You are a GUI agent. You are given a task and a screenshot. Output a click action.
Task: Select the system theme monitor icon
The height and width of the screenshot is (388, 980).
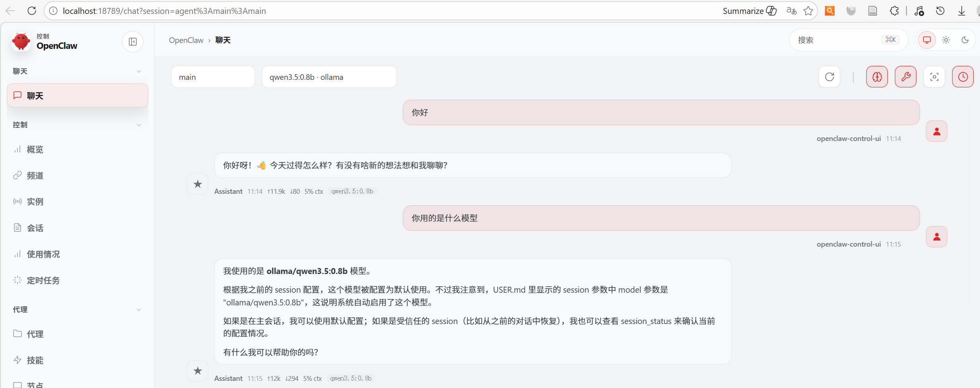point(927,40)
